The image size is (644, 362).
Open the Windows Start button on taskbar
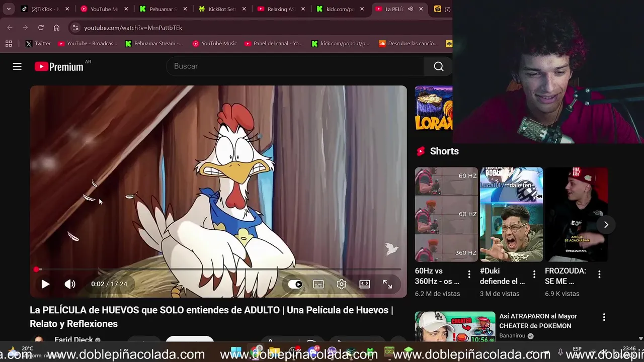(x=235, y=351)
